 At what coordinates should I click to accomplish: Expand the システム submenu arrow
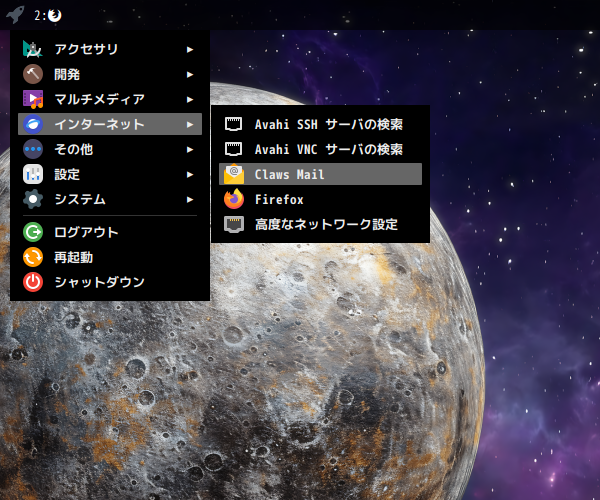click(190, 199)
